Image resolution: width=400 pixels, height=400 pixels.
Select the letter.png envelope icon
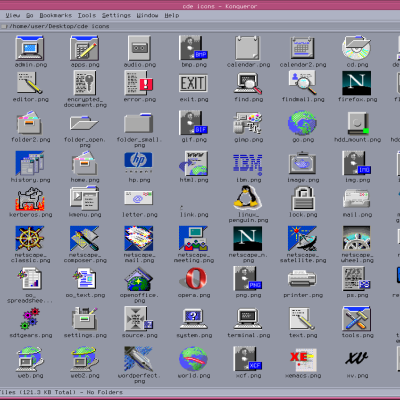pos(138,198)
